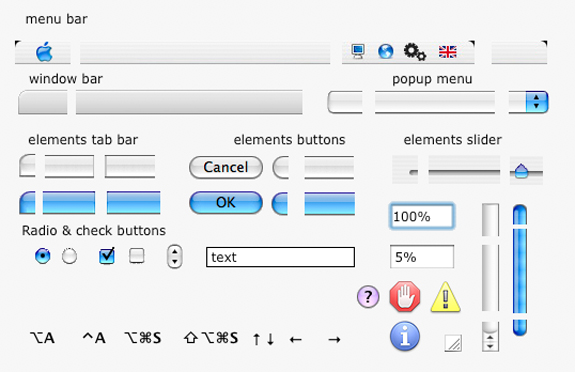Open the blue popup menu arrows
Screen dimensions: 575x372
[536, 102]
